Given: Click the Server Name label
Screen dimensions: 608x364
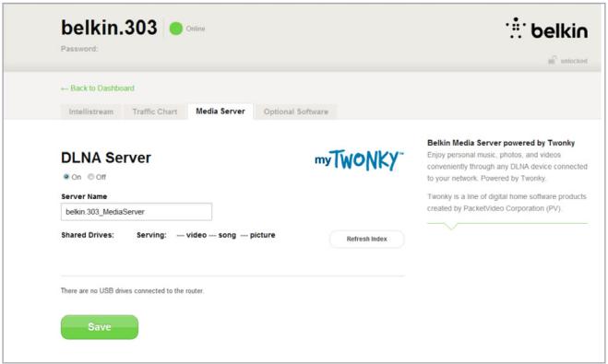Looking at the screenshot, I should [84, 196].
